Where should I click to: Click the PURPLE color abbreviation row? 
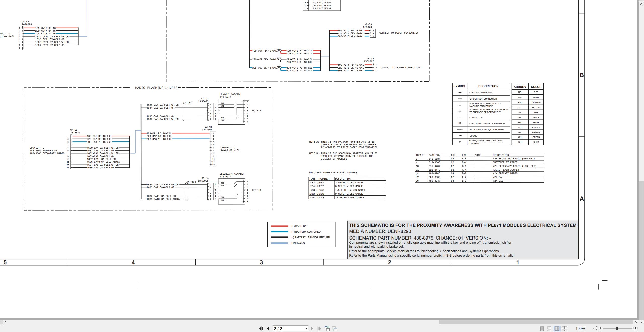pos(528,127)
